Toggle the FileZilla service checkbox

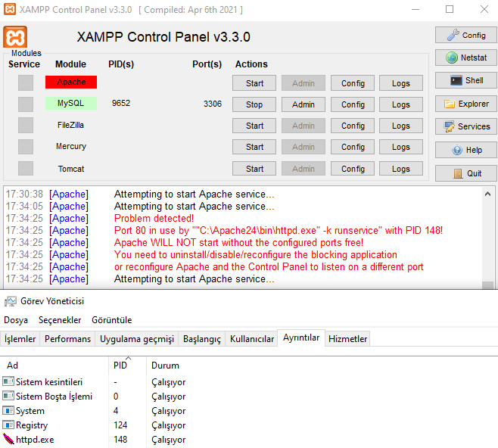click(x=26, y=126)
